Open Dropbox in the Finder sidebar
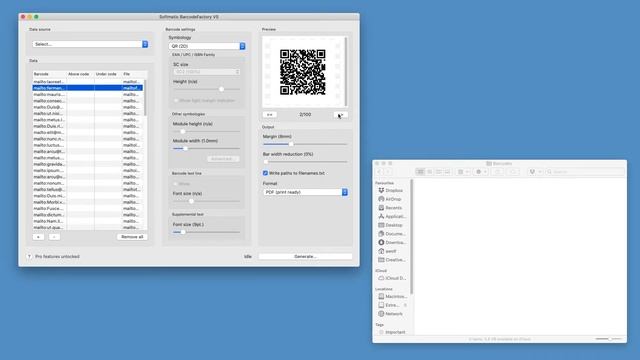Viewport: 640px width, 360px height. (x=390, y=190)
